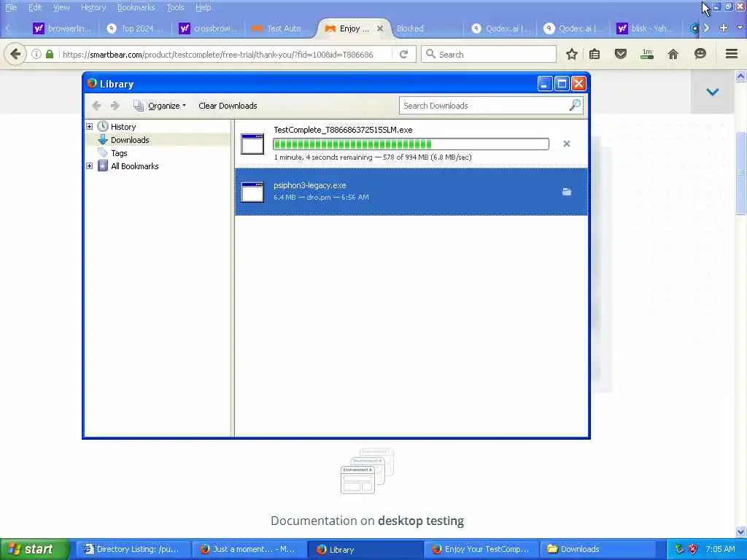
Task: Bookmark this page with the star icon
Action: tap(572, 54)
